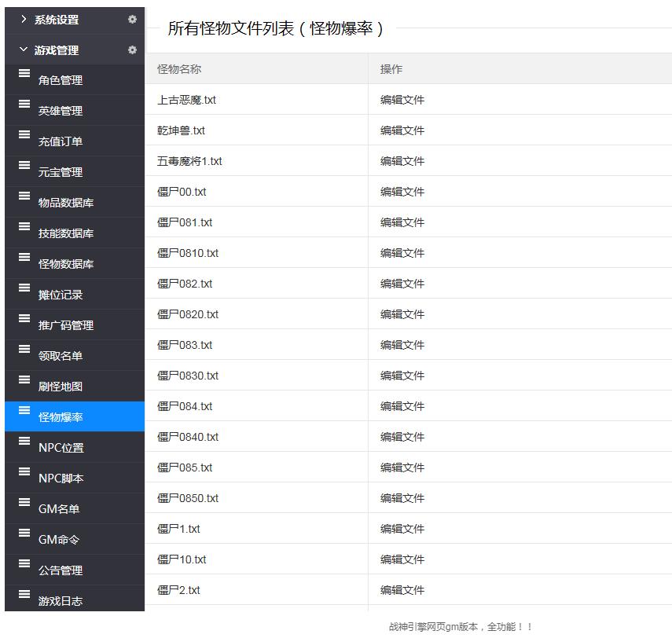Click the gear icon beside 系统设置
Image resolution: width=672 pixels, height=638 pixels.
[x=132, y=20]
